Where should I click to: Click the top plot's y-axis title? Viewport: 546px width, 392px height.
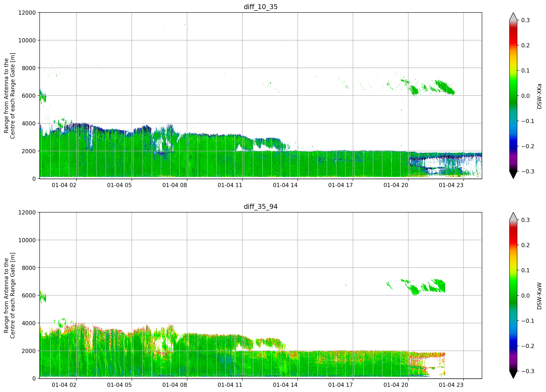[x=9, y=96]
